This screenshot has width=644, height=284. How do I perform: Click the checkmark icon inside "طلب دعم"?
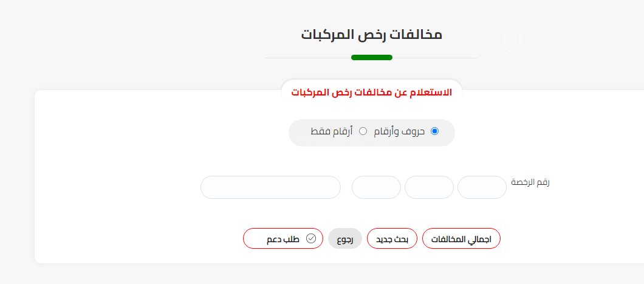point(311,238)
